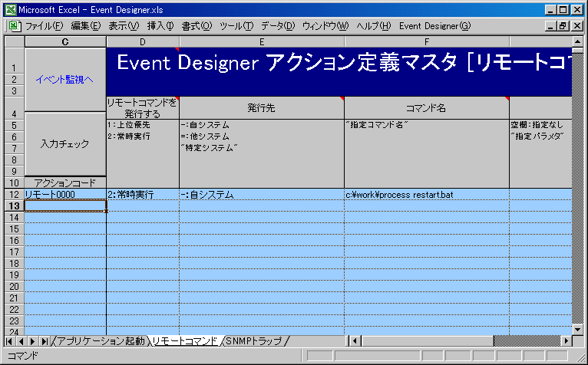Click the 入力チェック button
This screenshot has height=365, width=588.
click(65, 144)
